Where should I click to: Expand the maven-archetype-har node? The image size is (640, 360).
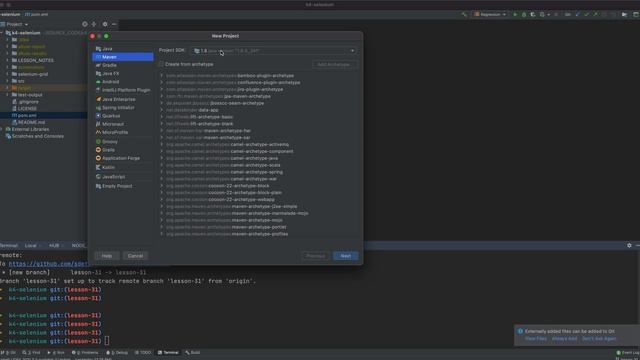coord(162,131)
